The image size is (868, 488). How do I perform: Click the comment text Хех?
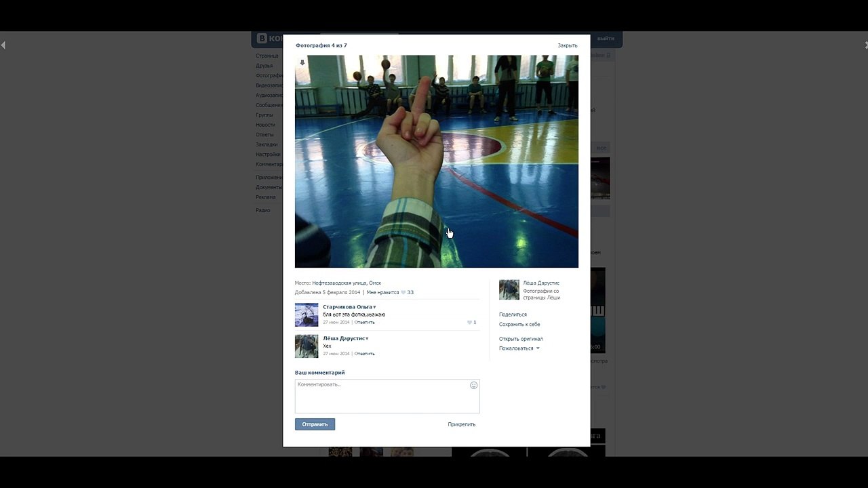pos(327,346)
